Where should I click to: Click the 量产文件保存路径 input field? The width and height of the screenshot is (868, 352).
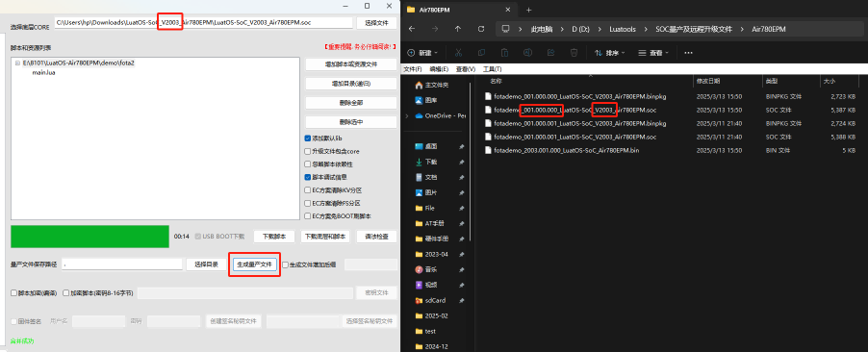coord(122,264)
